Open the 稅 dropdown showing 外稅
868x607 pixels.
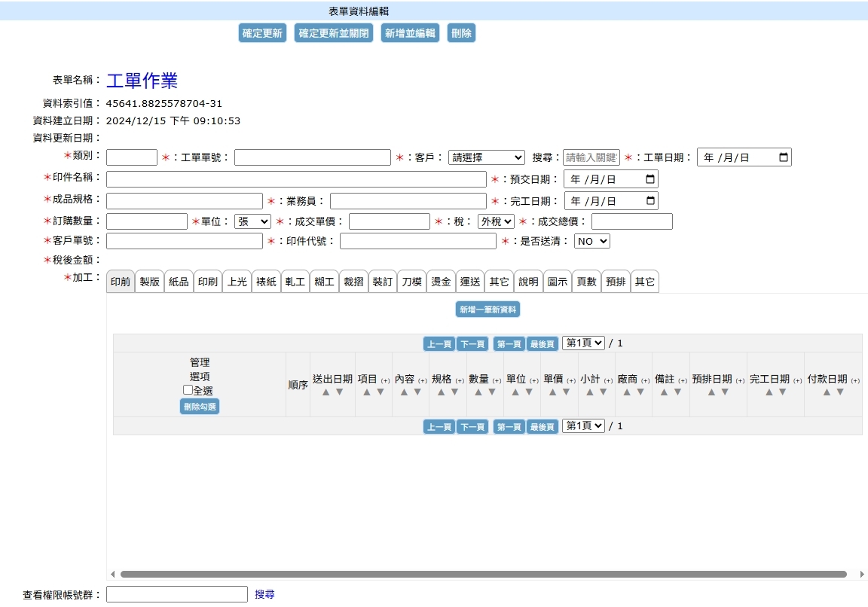[x=496, y=221]
